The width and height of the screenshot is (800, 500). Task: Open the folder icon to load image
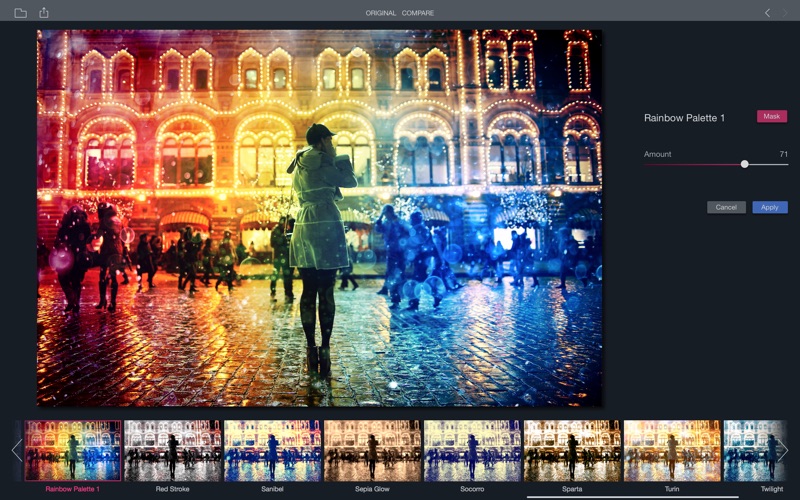tap(20, 13)
